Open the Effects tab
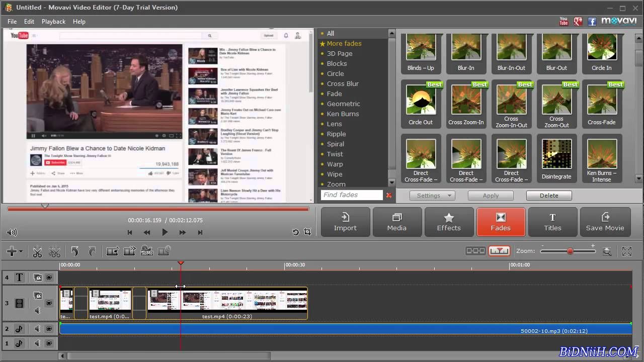Screen dimensions: 644x362 [449, 222]
